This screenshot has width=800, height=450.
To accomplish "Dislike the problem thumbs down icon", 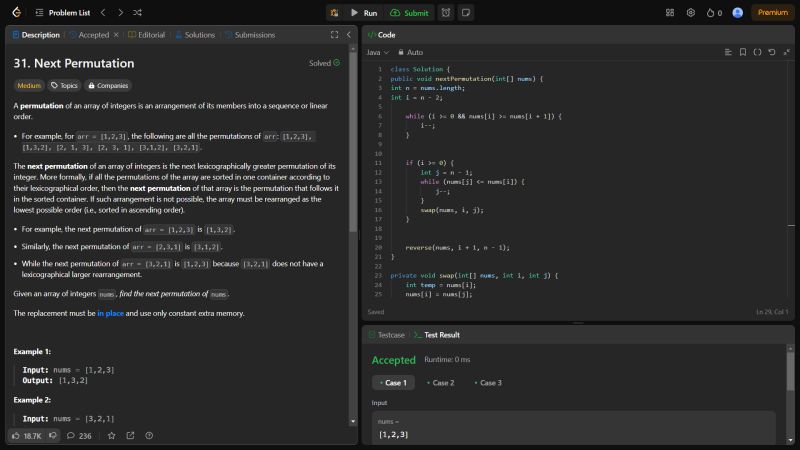I will click(53, 436).
